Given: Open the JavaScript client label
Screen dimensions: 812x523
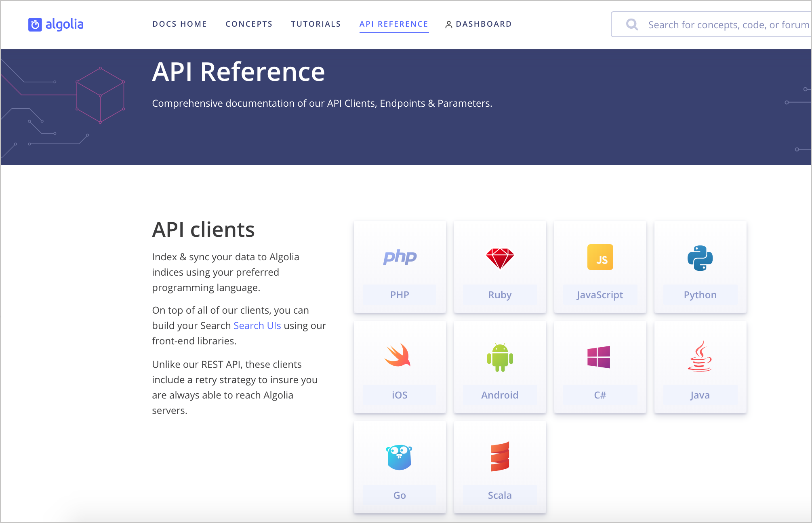Looking at the screenshot, I should (600, 295).
